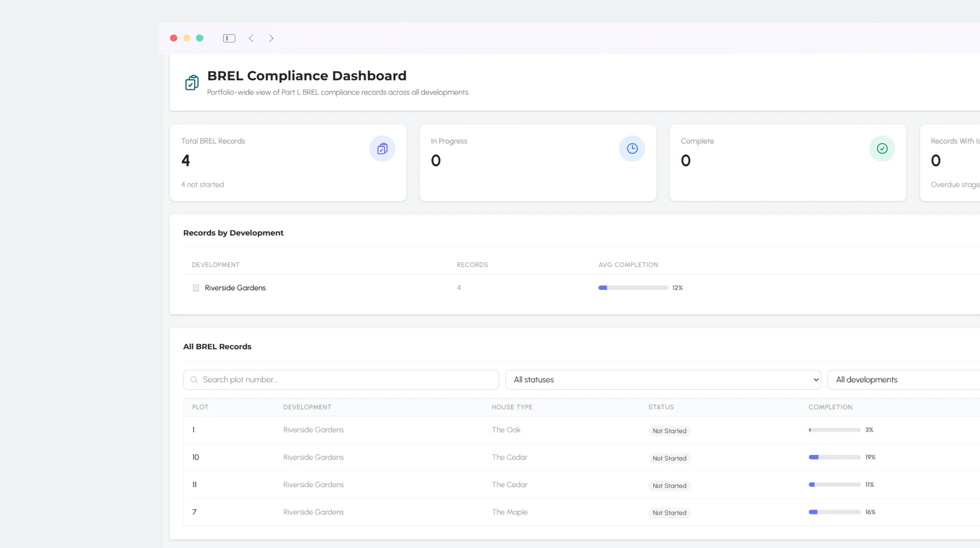This screenshot has height=548, width=980.
Task: Open the All developments dropdown
Action: click(x=903, y=380)
